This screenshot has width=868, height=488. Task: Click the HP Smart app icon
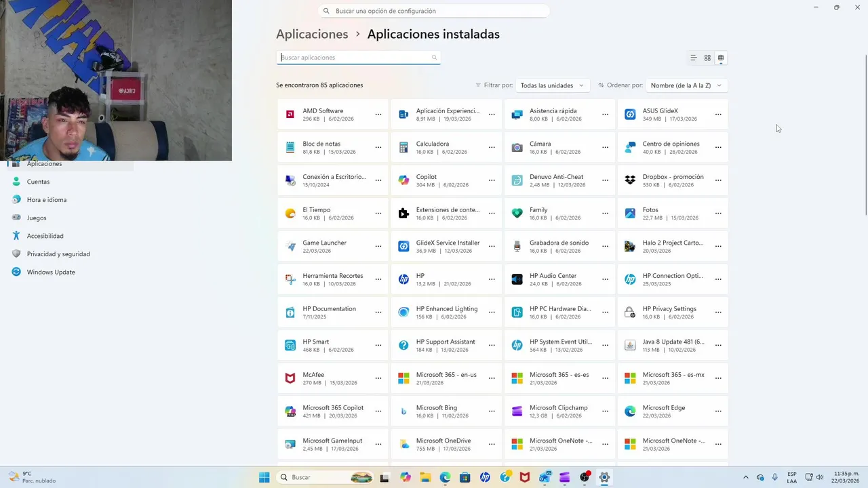(290, 345)
